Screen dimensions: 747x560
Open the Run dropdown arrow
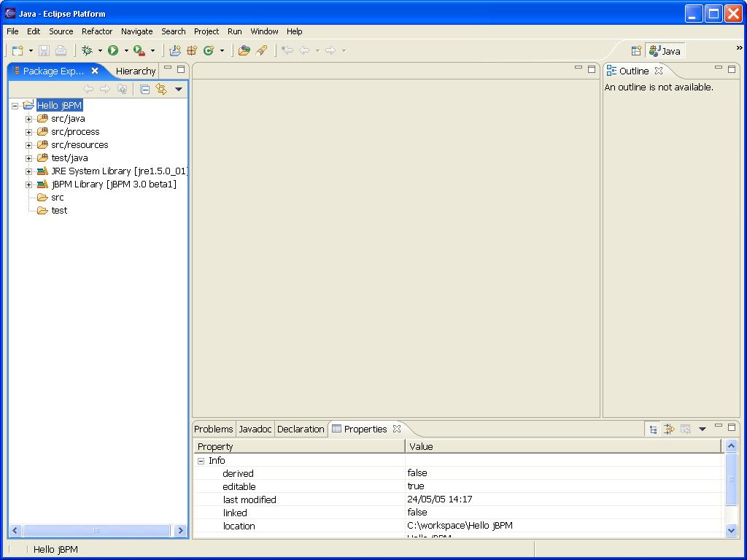(126, 50)
